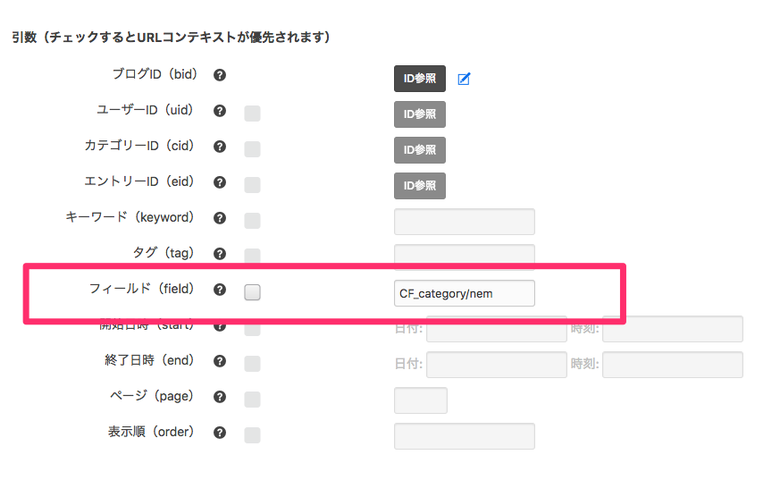Viewport: 780px width, 480px height.
Task: Click the 終了日時 date (日付) input
Action: 496,365
